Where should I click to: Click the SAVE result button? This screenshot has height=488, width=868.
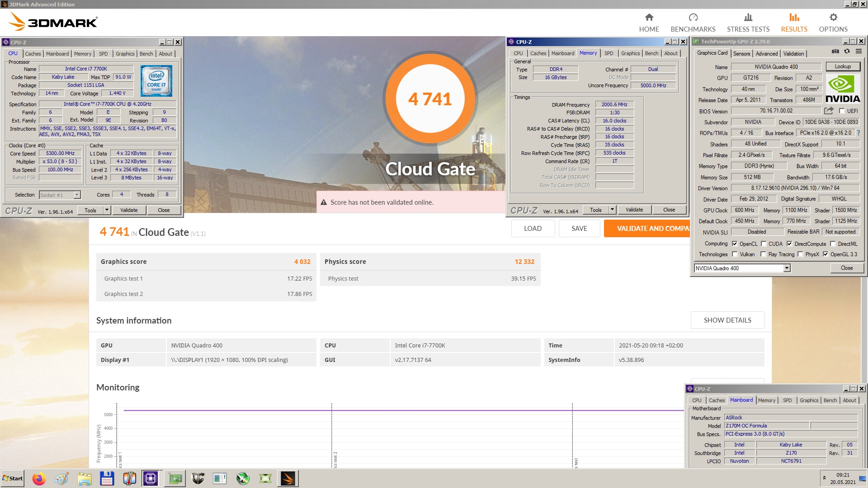pos(579,229)
